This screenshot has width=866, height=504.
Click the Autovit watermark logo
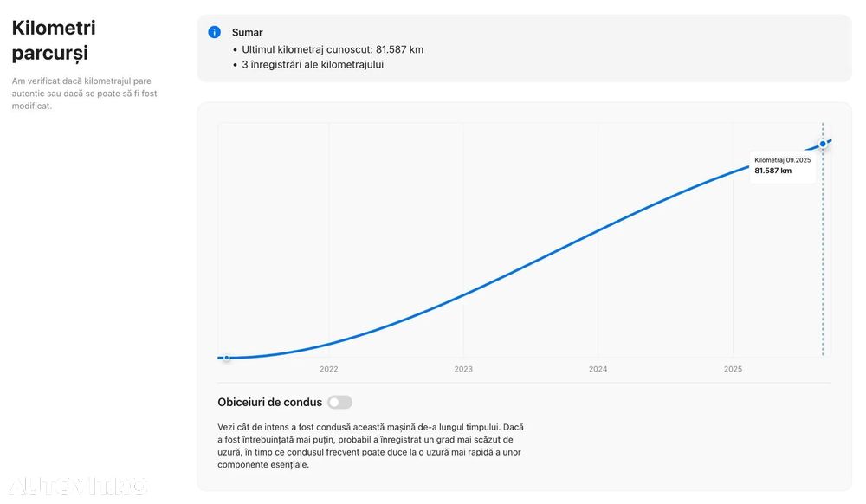point(78,485)
